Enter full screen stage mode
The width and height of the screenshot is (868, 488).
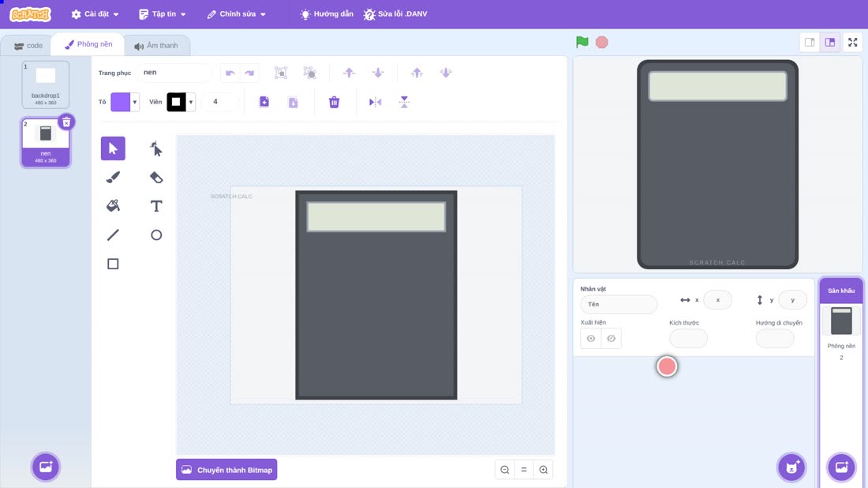852,42
